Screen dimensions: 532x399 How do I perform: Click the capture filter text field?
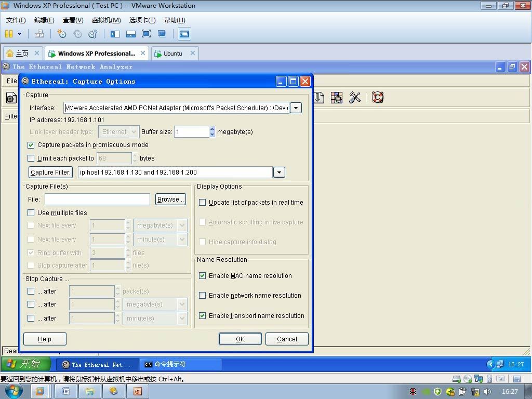[175, 172]
